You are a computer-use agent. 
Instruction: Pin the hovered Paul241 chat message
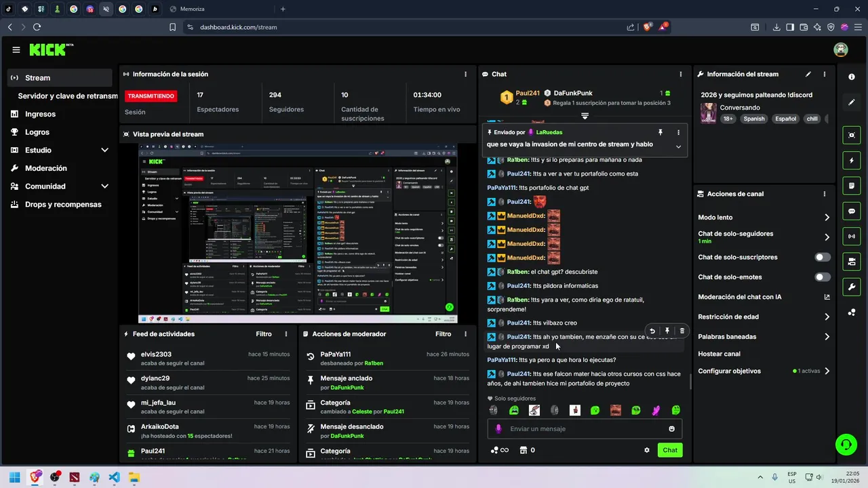[x=667, y=331]
